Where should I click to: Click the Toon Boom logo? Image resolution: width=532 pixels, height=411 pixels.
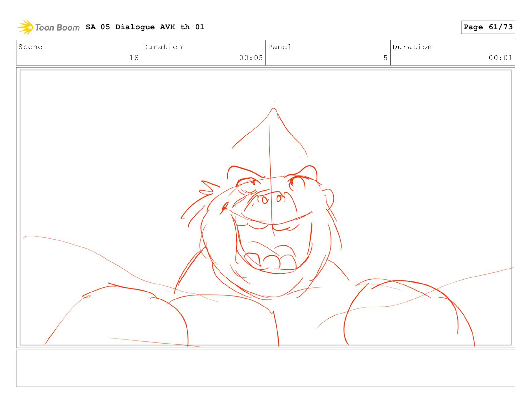click(x=49, y=27)
